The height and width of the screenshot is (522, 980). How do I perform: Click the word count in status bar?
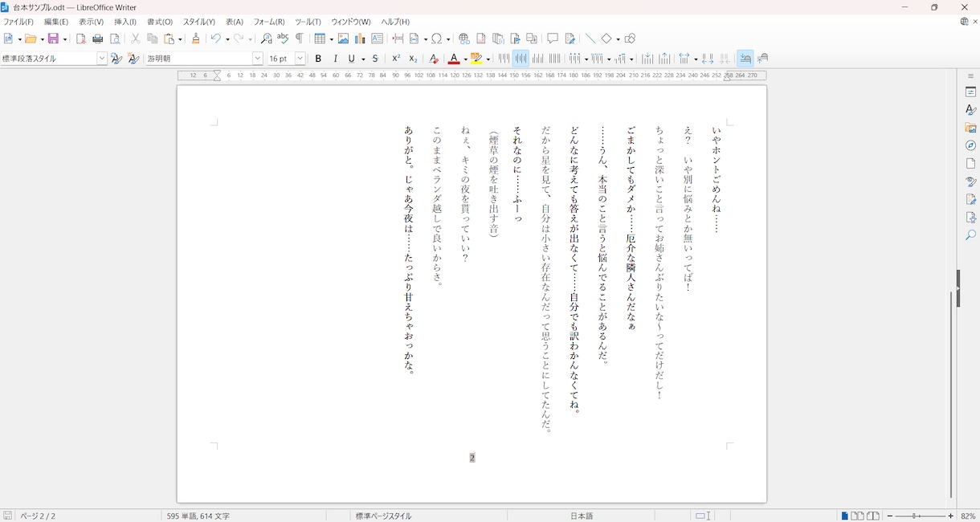pyautogui.click(x=198, y=516)
